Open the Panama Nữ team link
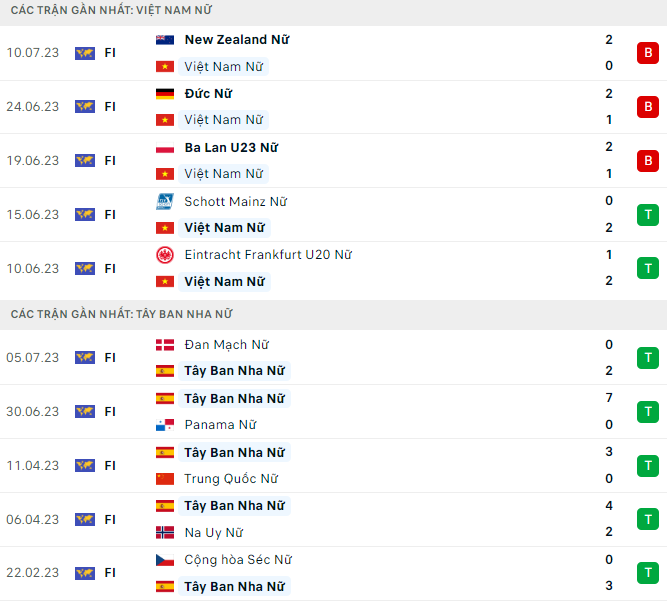 pyautogui.click(x=220, y=425)
